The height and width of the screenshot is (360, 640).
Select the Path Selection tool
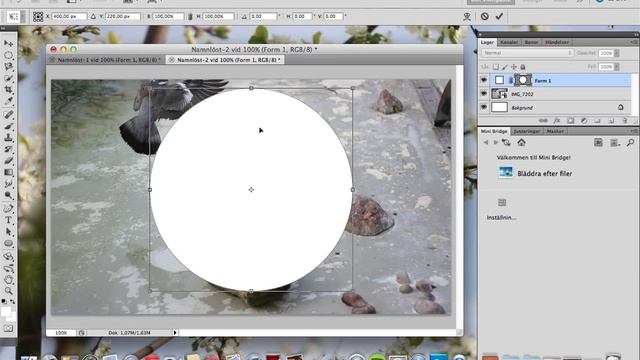click(8, 232)
